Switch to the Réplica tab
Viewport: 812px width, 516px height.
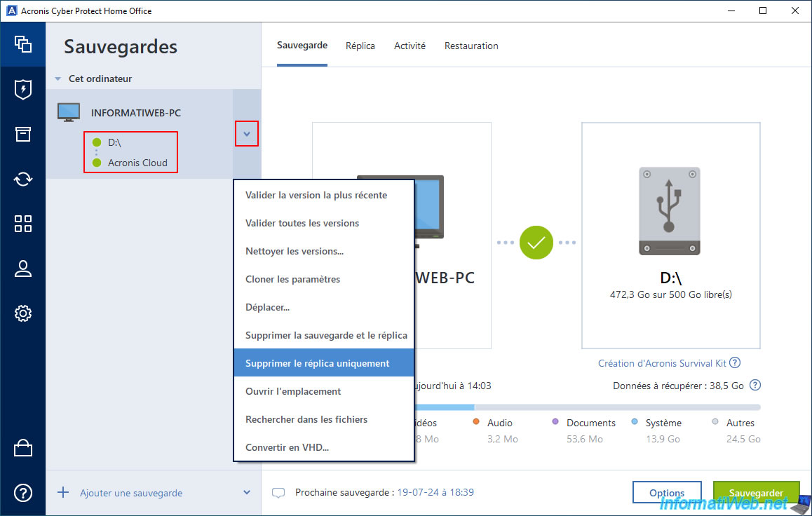(x=360, y=46)
